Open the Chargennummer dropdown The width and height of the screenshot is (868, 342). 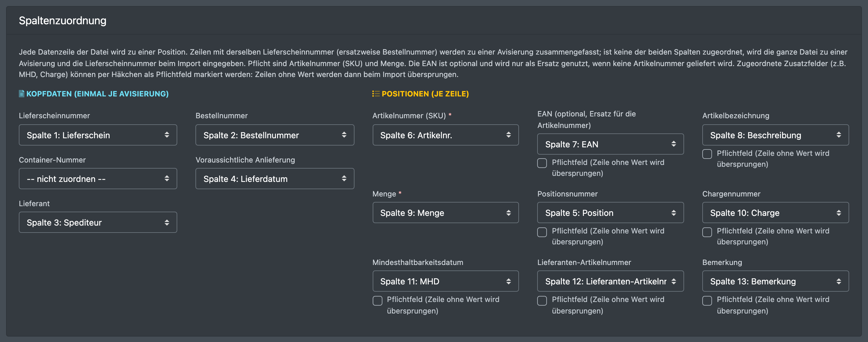tap(775, 213)
